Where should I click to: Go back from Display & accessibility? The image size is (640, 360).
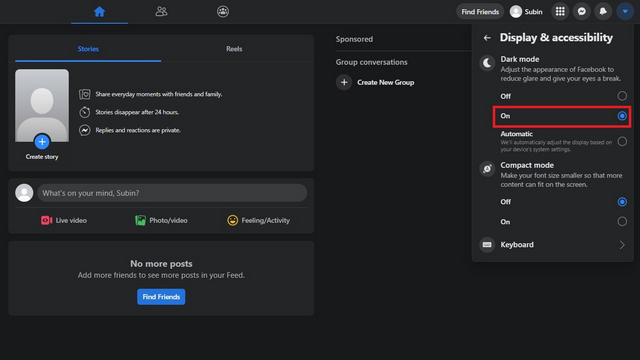[x=487, y=38]
